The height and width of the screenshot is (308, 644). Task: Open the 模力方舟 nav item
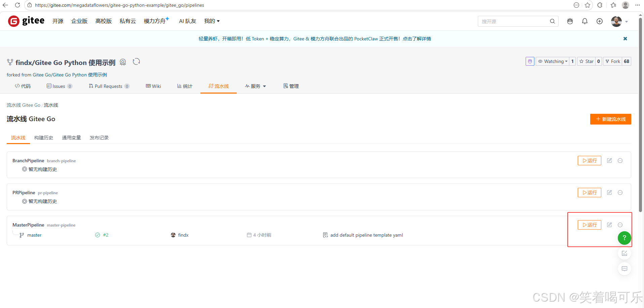[x=156, y=21]
